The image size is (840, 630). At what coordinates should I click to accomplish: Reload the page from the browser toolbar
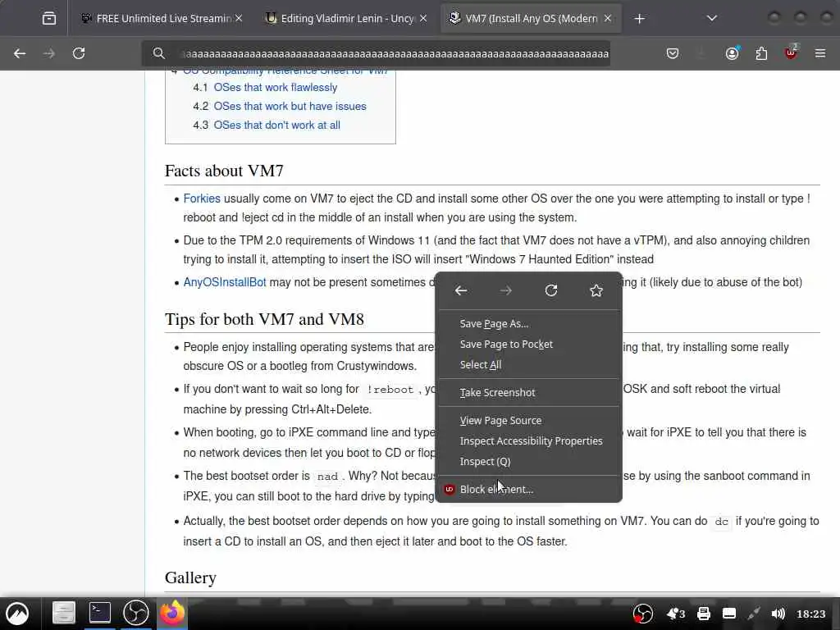[79, 53]
